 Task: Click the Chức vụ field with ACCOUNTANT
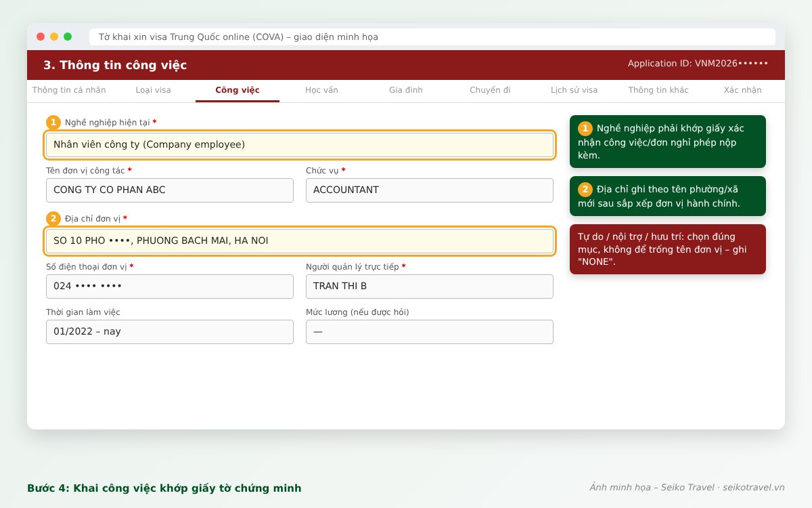[430, 190]
